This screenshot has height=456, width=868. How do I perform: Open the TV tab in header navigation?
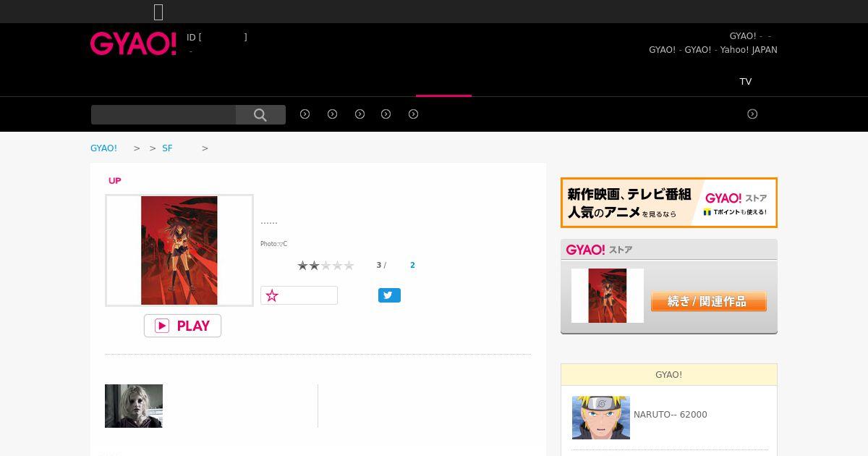746,81
